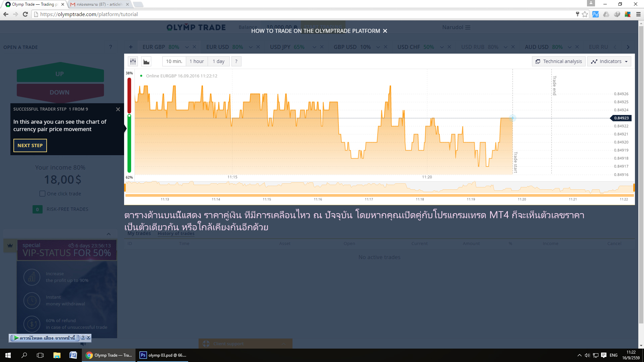This screenshot has height=362, width=644.
Task: Open Windows Start menu
Action: [x=8, y=355]
